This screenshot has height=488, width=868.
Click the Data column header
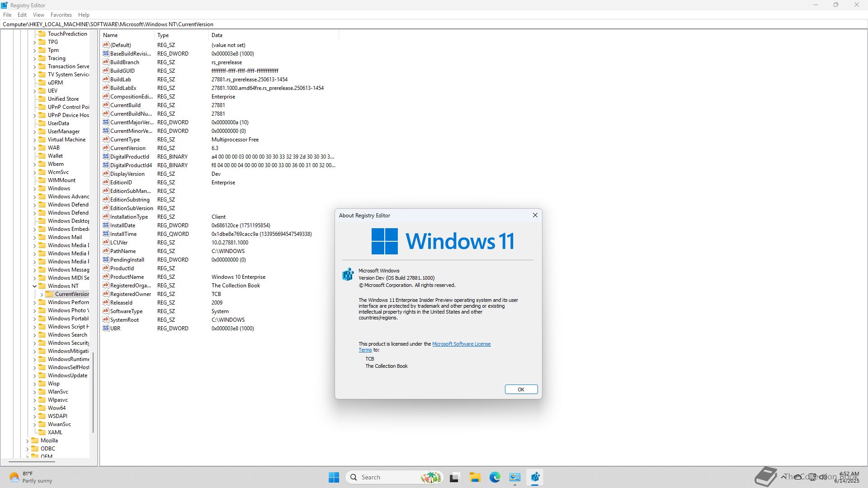[x=217, y=35]
